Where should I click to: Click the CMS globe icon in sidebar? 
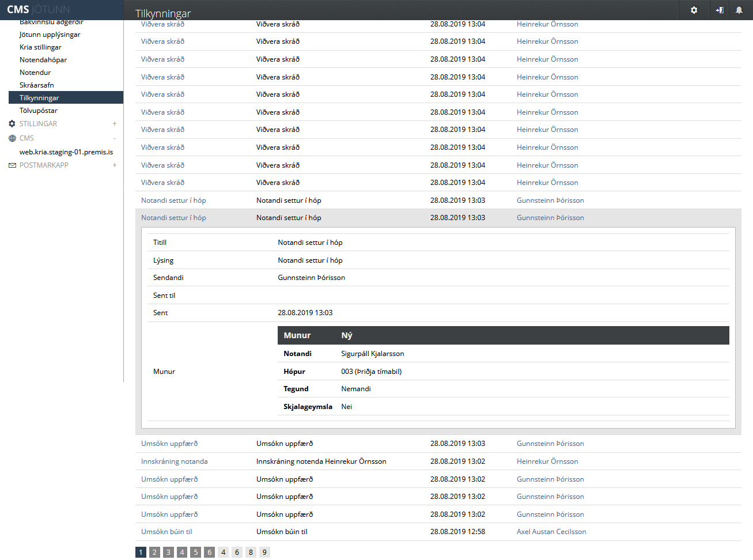(x=12, y=138)
